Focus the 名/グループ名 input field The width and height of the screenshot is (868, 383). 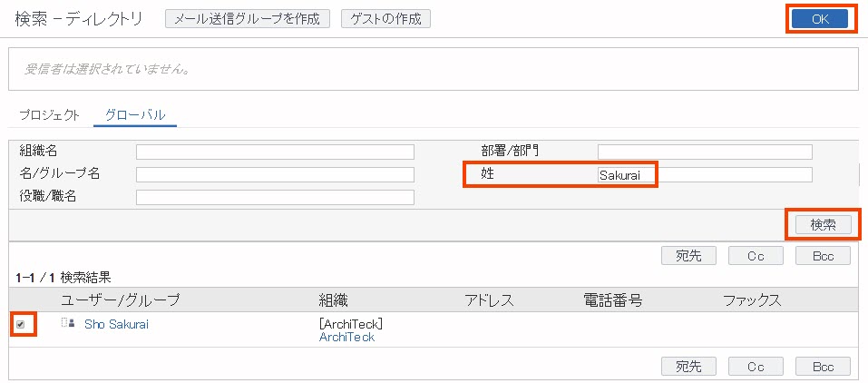coord(275,174)
